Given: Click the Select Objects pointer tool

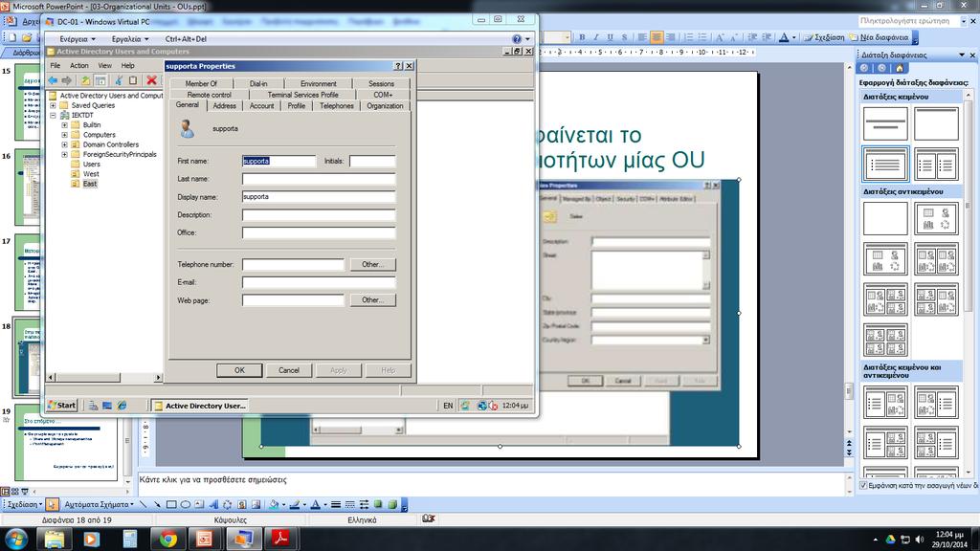Looking at the screenshot, I should [x=52, y=504].
